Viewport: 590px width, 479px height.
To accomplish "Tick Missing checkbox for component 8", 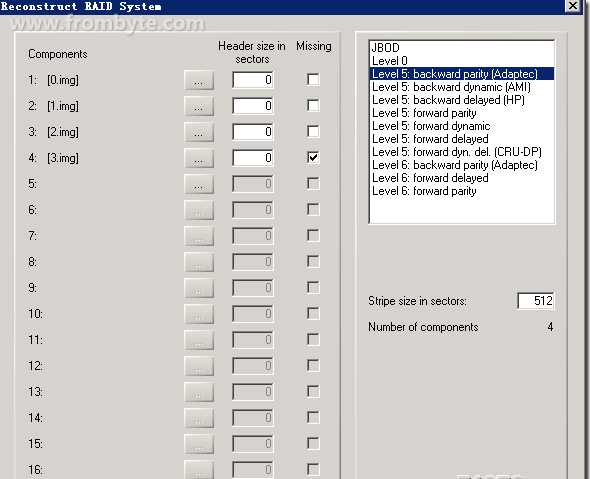I will coord(313,262).
